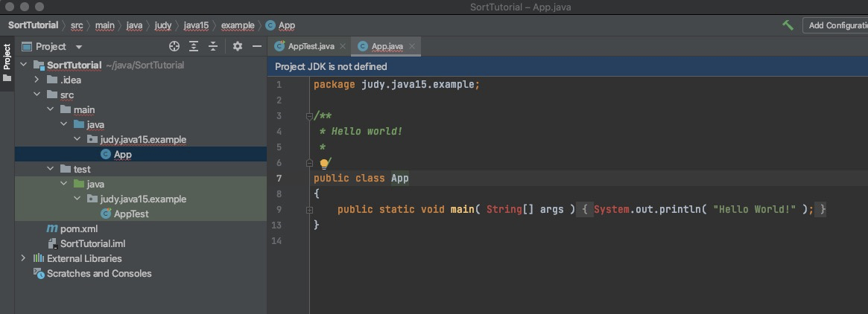Click the locate file target icon
The height and width of the screenshot is (314, 868).
tap(174, 46)
